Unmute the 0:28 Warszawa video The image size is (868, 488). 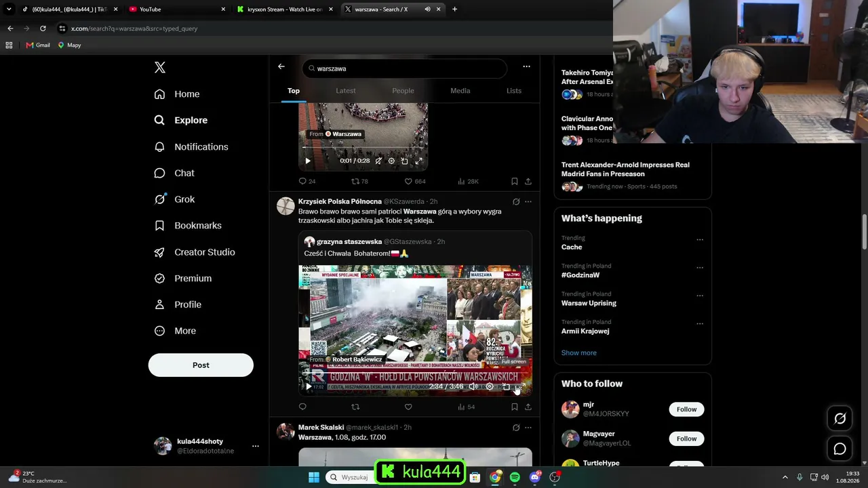378,161
